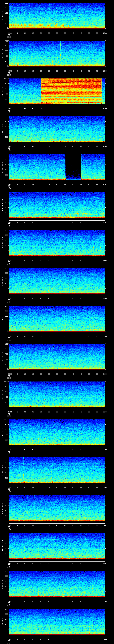114x644 pixels.
Task: Click the '5:22:00' time axis label
Action: pyautogui.click(x=9, y=336)
